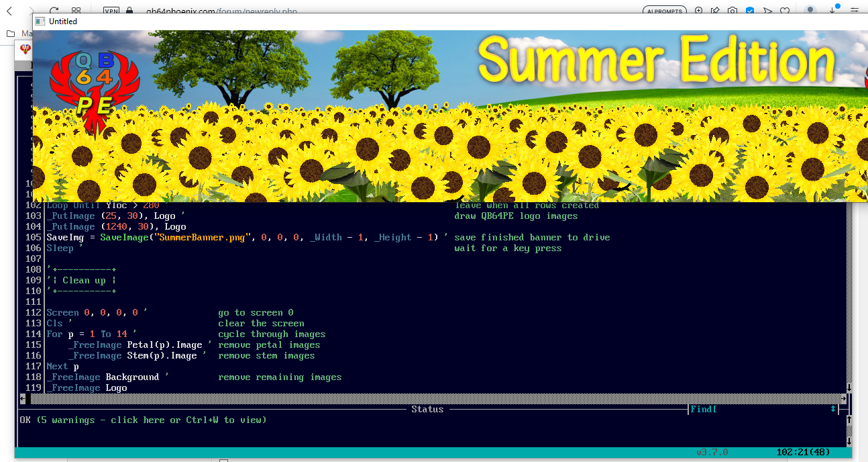Click the '| Clean up | comment on line 109

pyautogui.click(x=81, y=280)
